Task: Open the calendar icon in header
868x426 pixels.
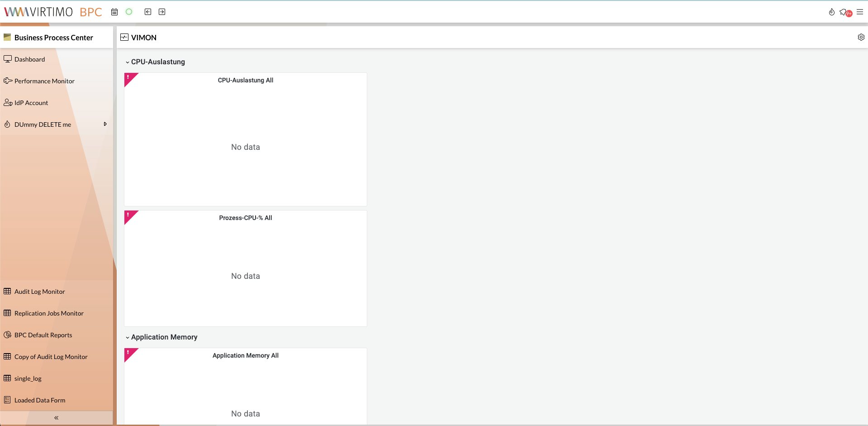Action: tap(114, 12)
